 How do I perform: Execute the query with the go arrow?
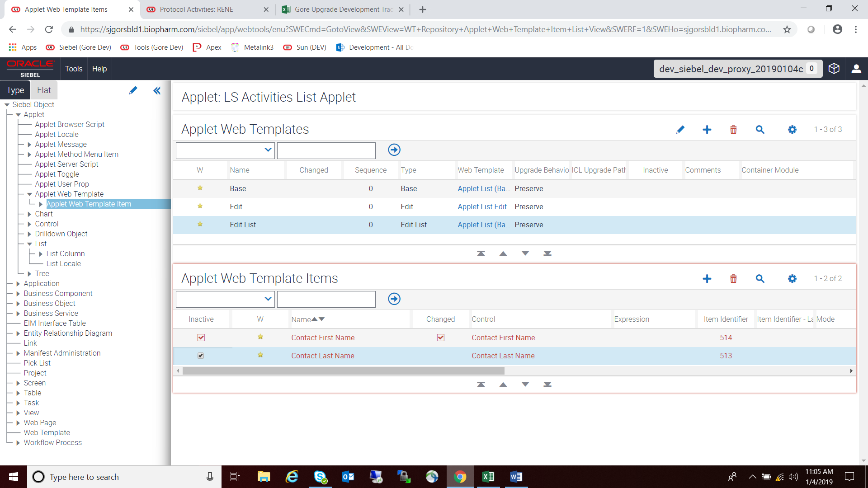(x=394, y=150)
